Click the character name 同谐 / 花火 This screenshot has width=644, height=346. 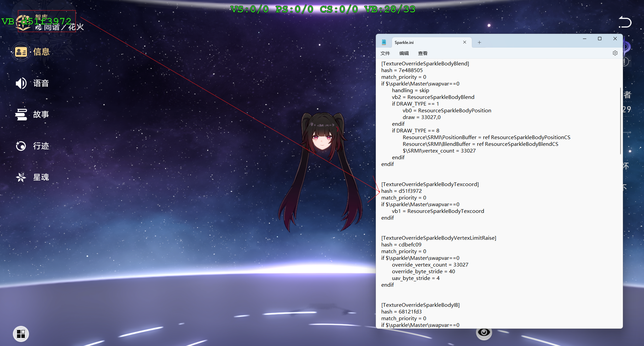[x=64, y=27]
